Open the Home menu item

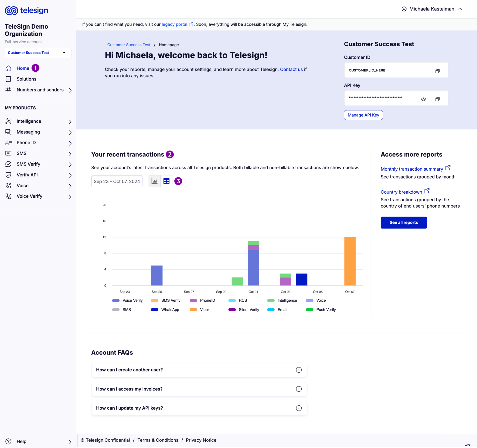coord(23,68)
